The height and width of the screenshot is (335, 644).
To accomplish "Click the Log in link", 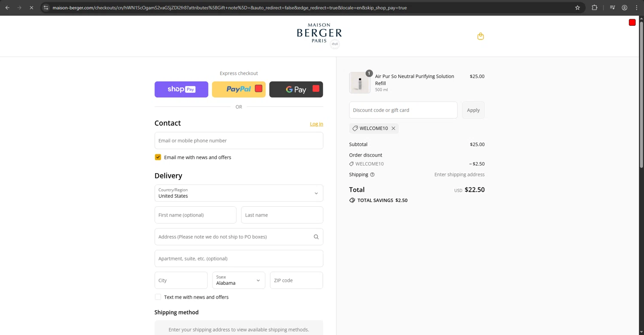I will tap(316, 124).
